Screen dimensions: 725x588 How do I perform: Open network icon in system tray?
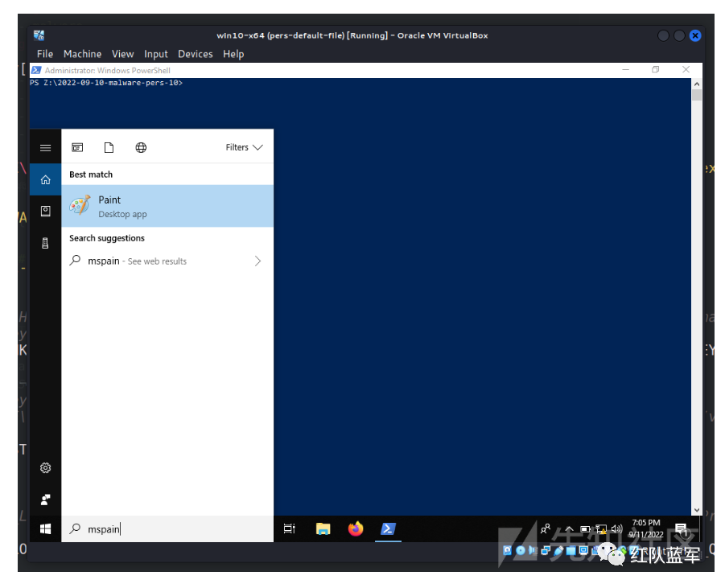601,528
